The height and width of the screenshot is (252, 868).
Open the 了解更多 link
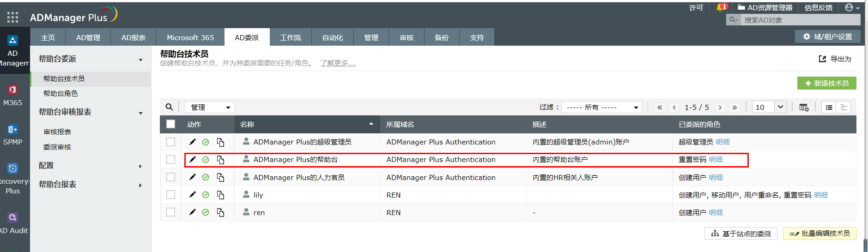click(338, 63)
